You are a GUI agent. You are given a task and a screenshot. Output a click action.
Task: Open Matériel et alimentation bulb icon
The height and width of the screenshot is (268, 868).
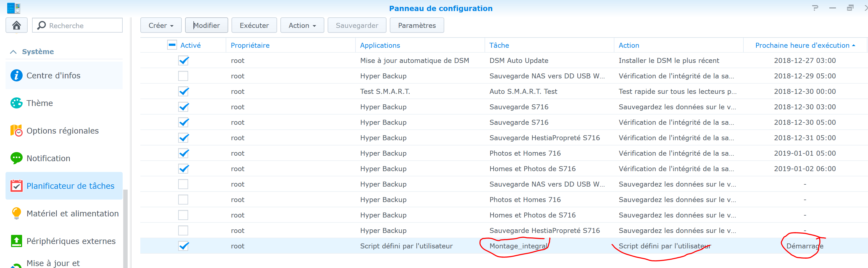[17, 213]
